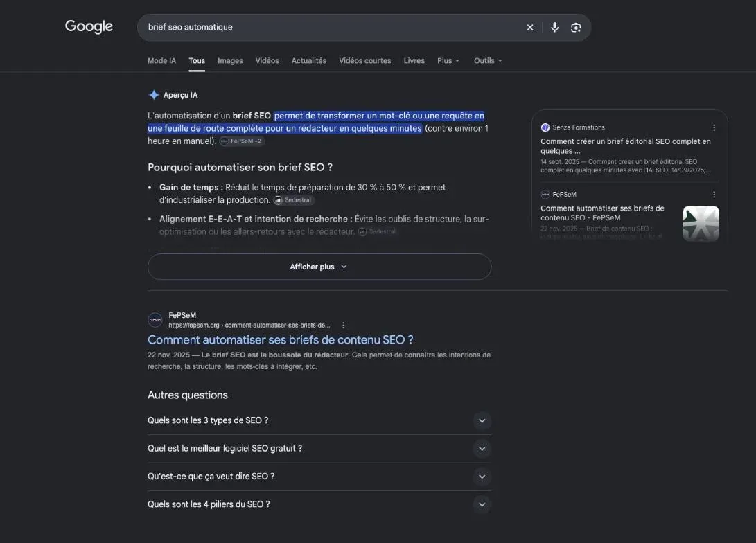Open the FePSeM +2 source chip
The image size is (756, 543).
pos(241,141)
